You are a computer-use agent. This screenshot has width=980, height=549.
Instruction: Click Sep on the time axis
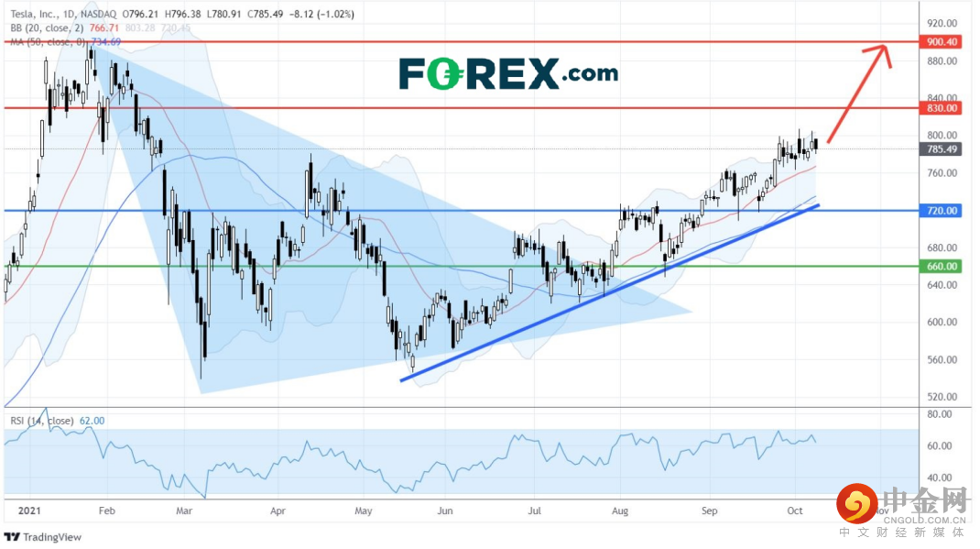[x=710, y=511]
